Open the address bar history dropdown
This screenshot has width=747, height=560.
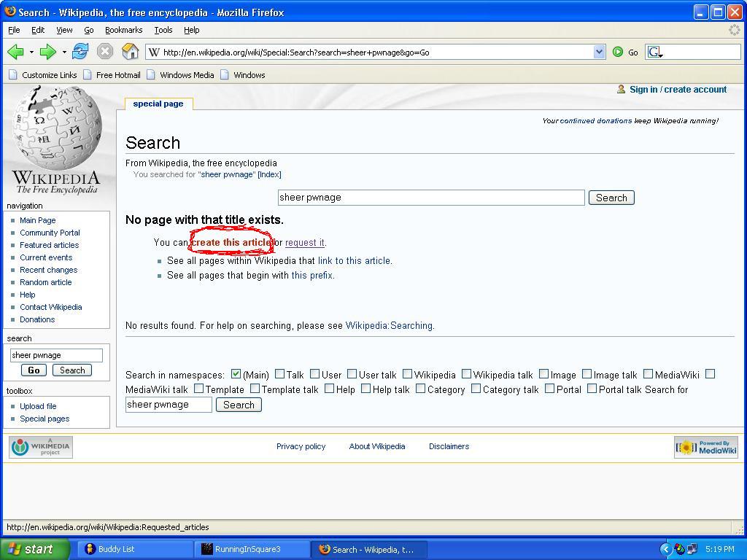(x=600, y=52)
